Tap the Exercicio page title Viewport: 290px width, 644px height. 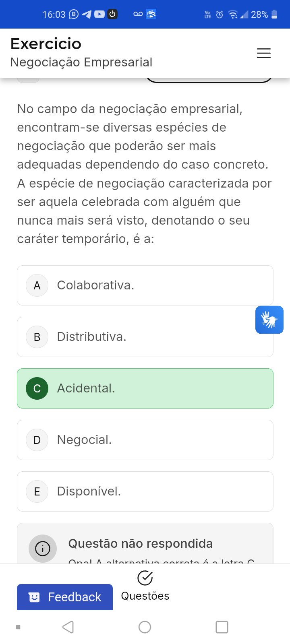click(46, 43)
